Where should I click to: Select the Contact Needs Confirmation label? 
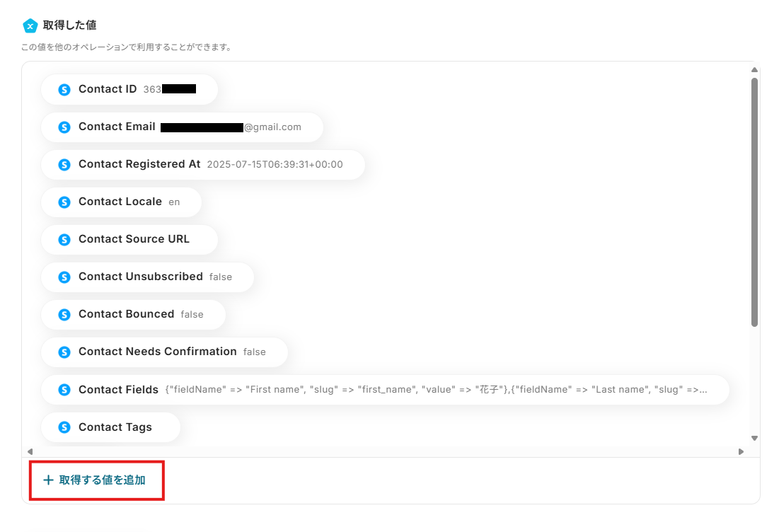pyautogui.click(x=158, y=352)
